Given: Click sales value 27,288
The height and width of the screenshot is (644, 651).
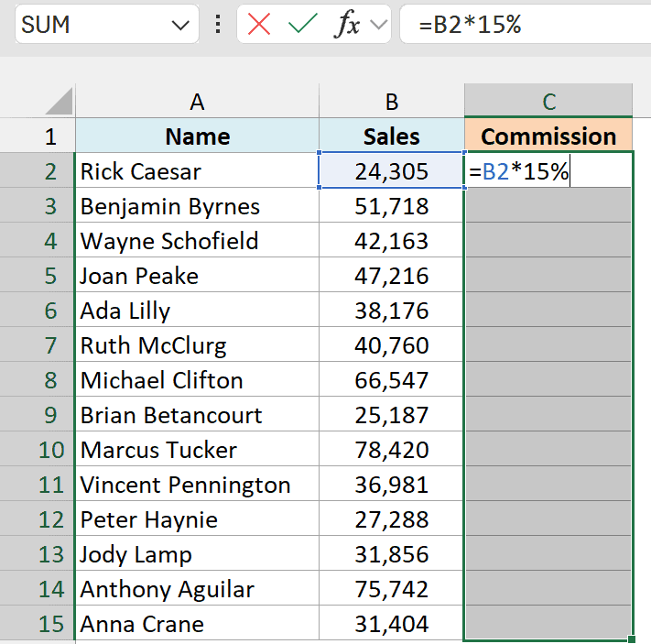Looking at the screenshot, I should tap(392, 518).
